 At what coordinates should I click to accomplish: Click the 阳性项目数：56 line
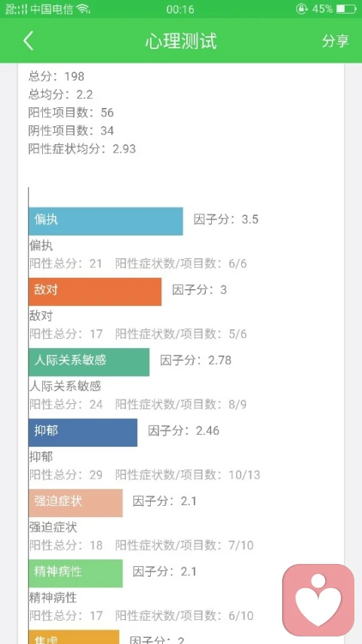(71, 112)
